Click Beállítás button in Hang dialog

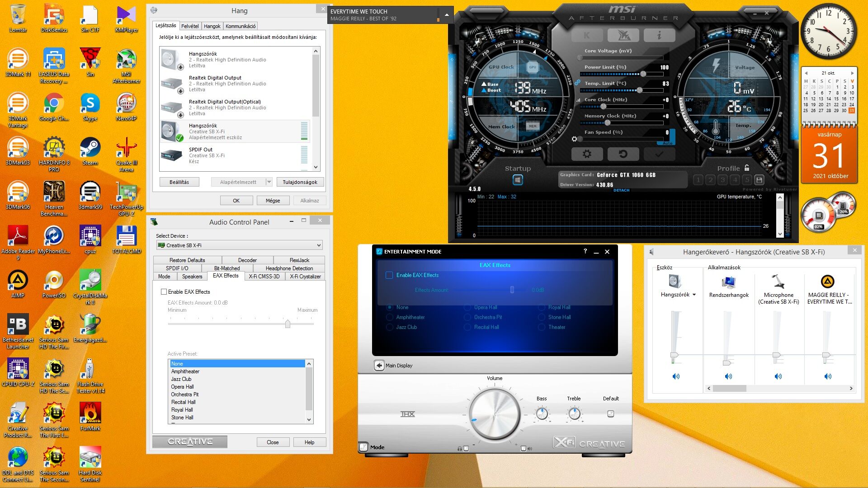pyautogui.click(x=179, y=182)
